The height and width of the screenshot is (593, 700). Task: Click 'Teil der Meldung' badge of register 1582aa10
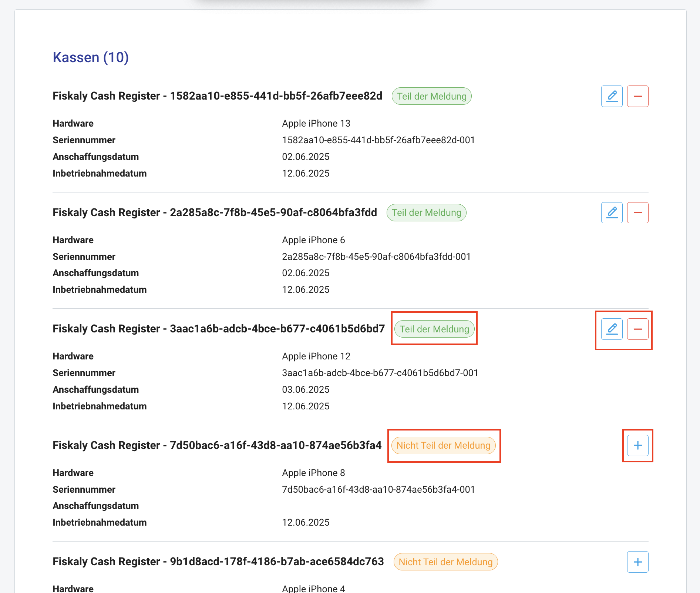click(431, 96)
